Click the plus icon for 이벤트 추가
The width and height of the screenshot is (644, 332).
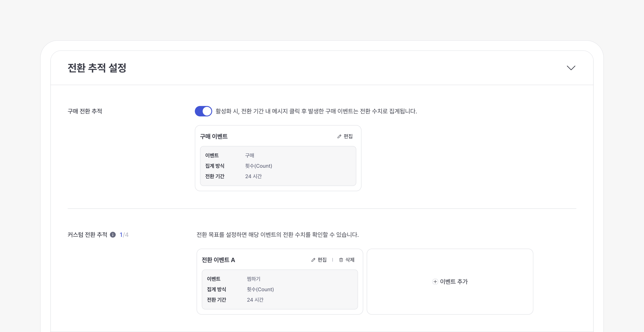[x=435, y=282]
